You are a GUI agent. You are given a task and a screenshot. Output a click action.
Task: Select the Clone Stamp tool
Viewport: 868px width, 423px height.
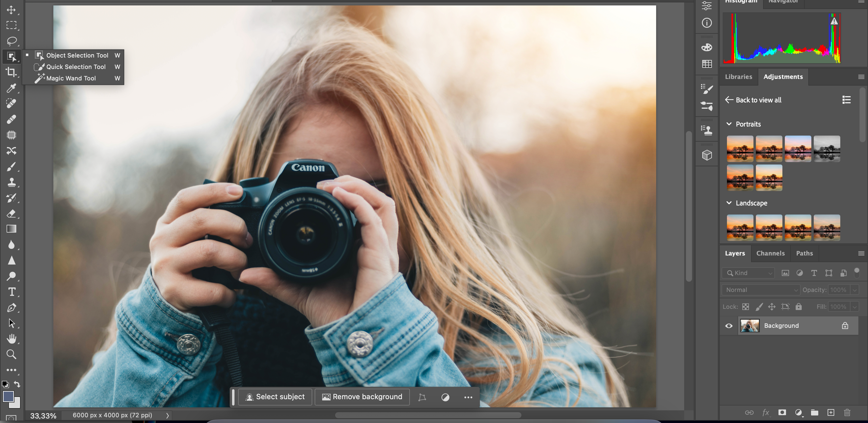coord(11,182)
